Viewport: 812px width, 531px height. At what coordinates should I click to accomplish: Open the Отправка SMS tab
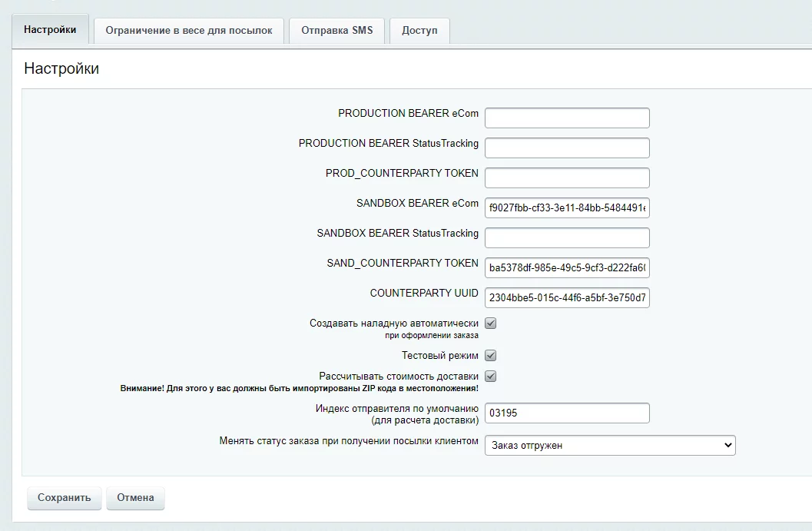point(336,31)
